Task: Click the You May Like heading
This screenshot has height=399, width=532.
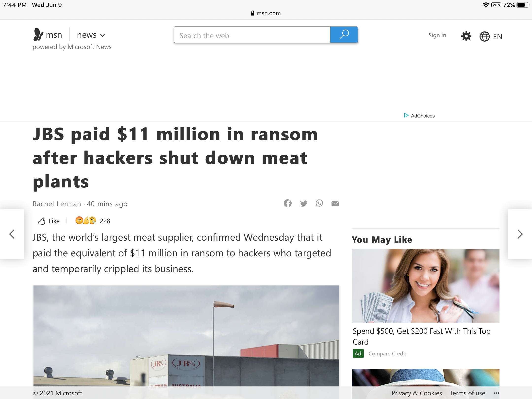Action: pyautogui.click(x=382, y=239)
